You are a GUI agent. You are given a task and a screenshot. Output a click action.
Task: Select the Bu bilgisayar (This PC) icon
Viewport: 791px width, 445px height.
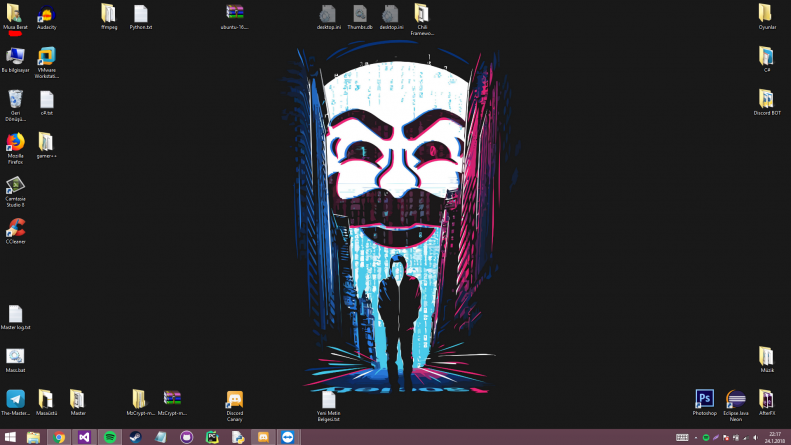point(15,59)
